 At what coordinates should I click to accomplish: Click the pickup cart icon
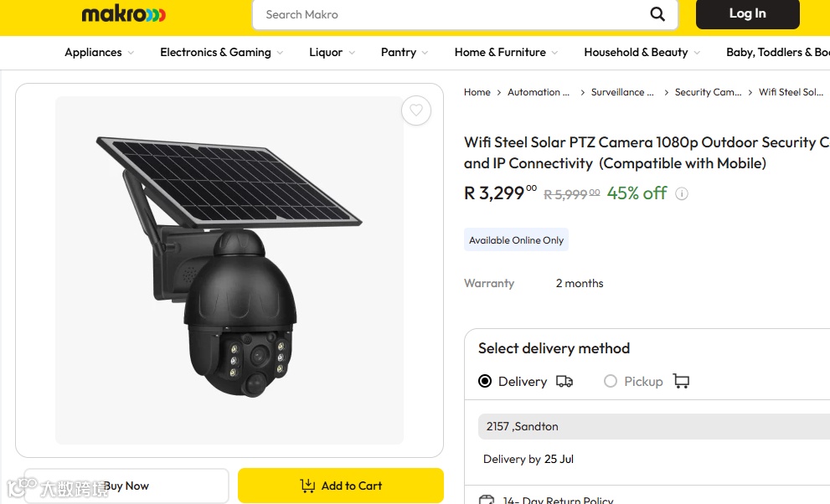point(681,382)
